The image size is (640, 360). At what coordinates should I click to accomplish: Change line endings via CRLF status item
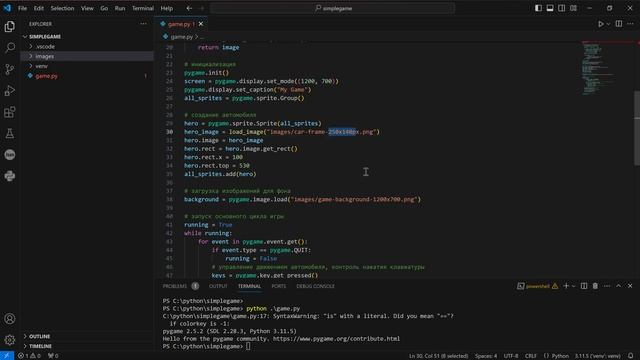click(x=531, y=356)
